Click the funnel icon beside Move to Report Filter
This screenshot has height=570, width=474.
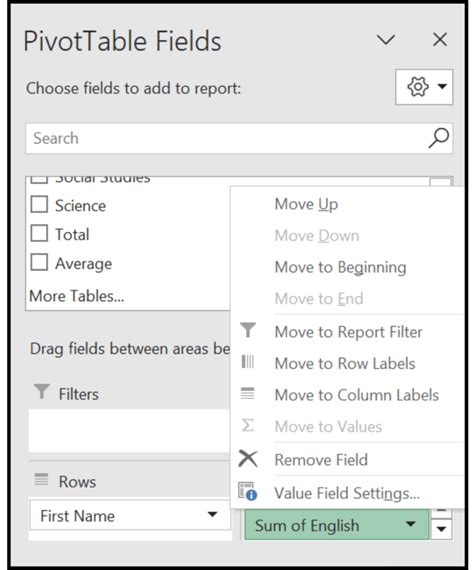[248, 330]
